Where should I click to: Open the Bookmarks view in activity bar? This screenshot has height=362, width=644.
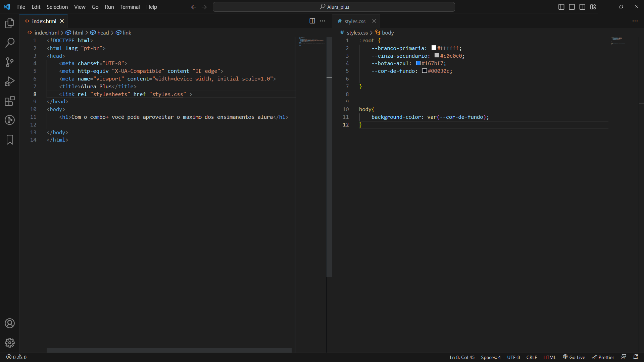click(x=10, y=140)
